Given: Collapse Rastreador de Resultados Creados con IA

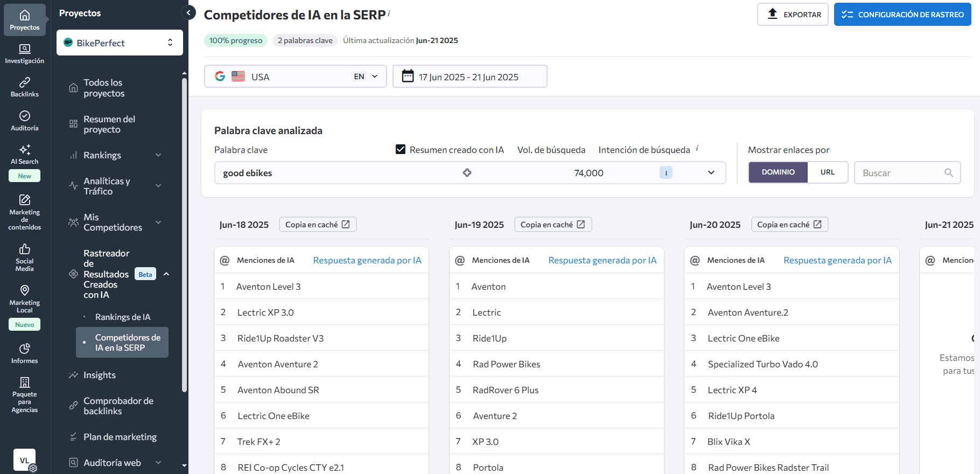Looking at the screenshot, I should (x=166, y=274).
